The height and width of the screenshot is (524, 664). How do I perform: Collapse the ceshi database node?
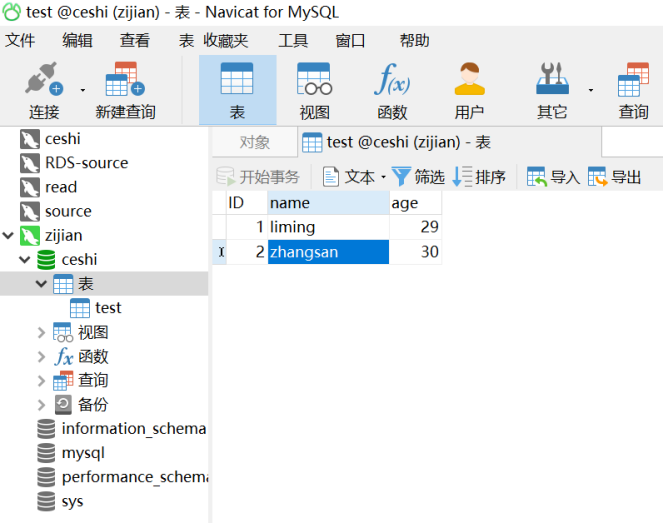point(25,260)
